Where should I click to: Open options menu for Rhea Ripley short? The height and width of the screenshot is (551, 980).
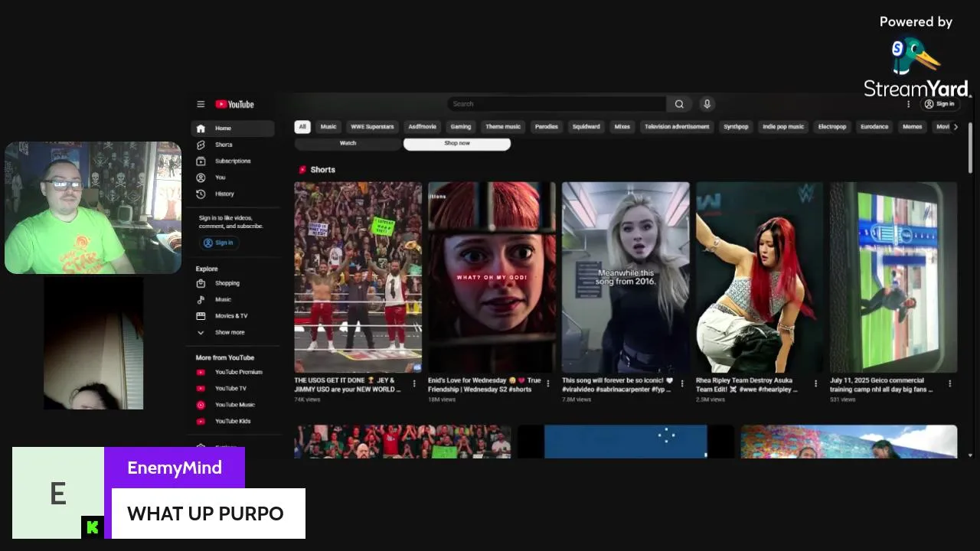(x=815, y=384)
